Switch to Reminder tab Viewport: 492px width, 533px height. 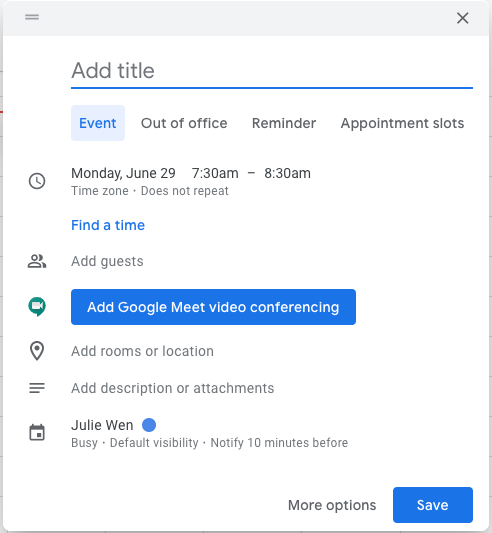coord(284,123)
